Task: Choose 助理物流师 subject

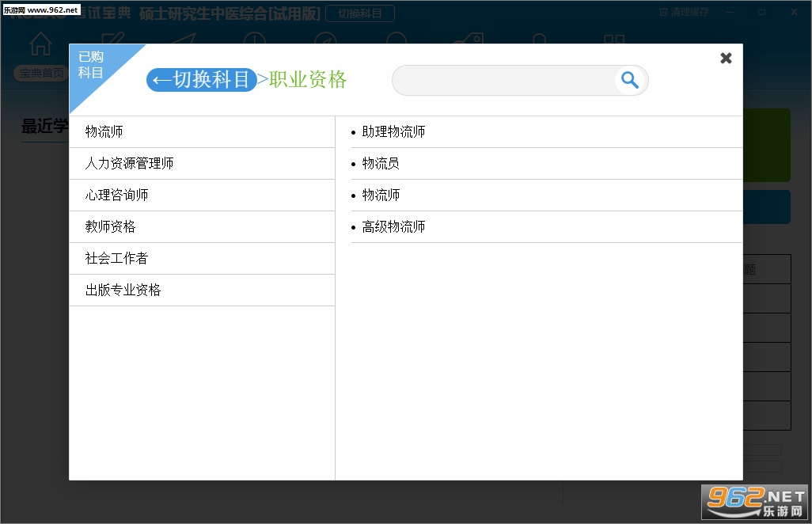Action: [x=546, y=132]
